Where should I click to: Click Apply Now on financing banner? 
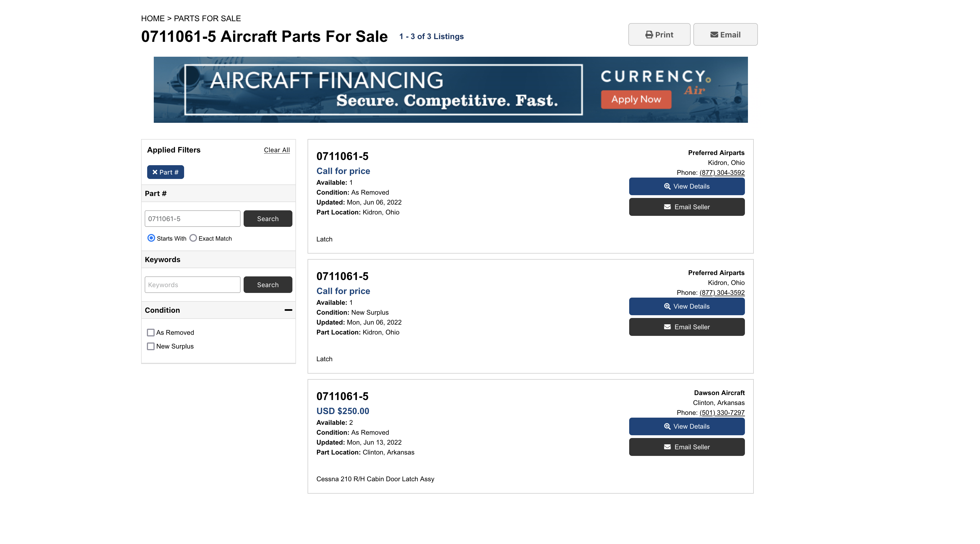[636, 100]
